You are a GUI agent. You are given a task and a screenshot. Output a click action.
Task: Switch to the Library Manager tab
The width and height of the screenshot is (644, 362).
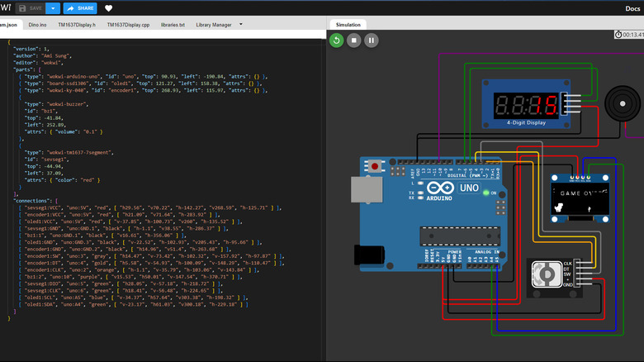(x=213, y=25)
